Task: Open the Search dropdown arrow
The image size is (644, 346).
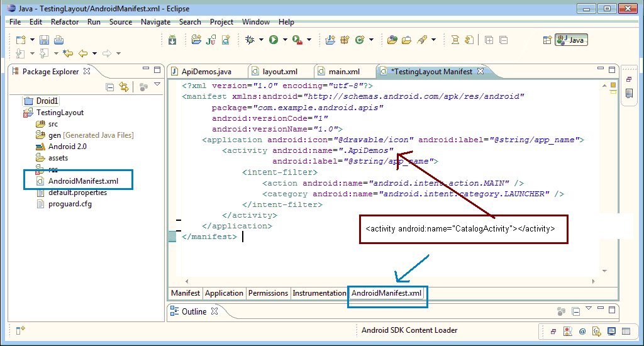Action: [x=433, y=40]
